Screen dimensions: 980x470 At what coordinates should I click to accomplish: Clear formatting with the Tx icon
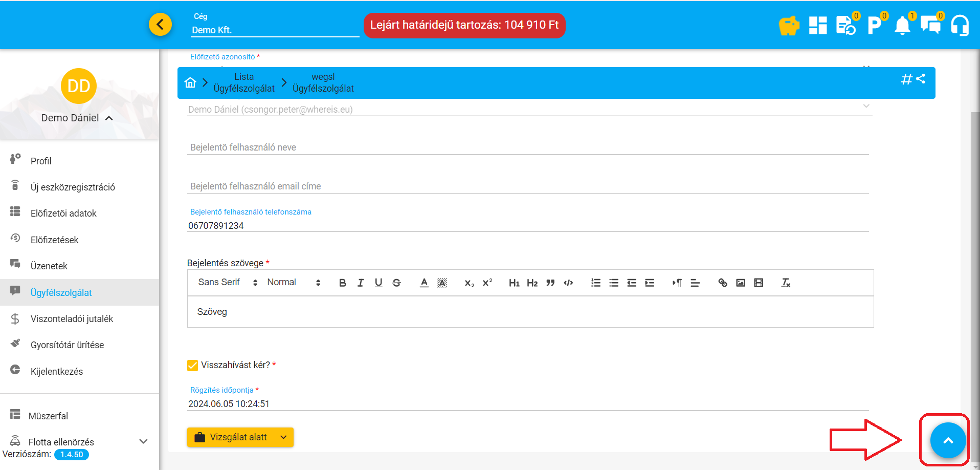786,283
